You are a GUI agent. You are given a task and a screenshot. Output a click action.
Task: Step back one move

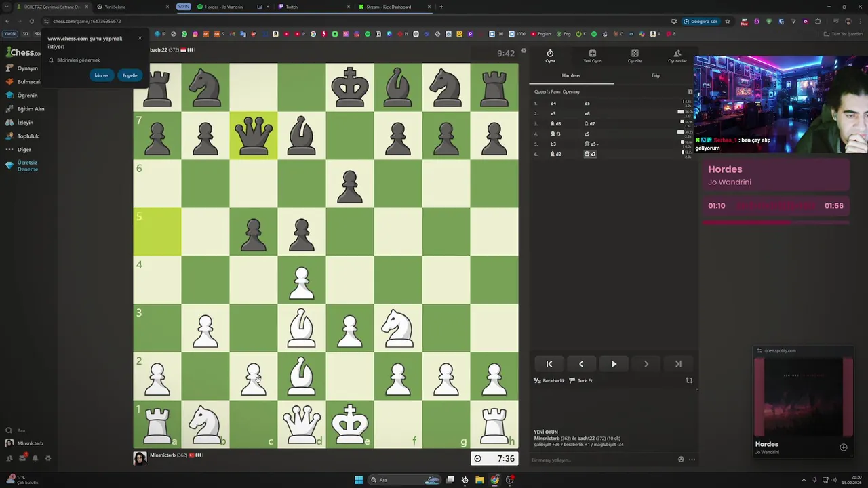click(581, 364)
